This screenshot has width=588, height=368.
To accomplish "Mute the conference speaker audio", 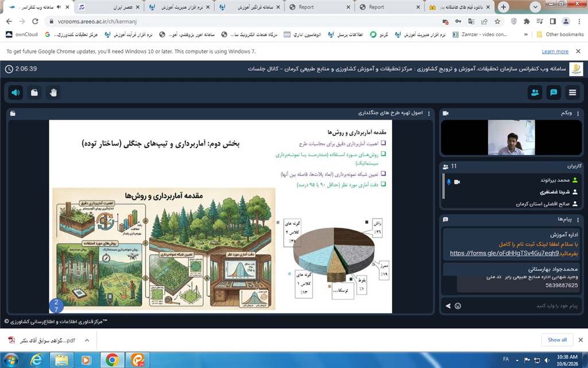I will coord(16,93).
